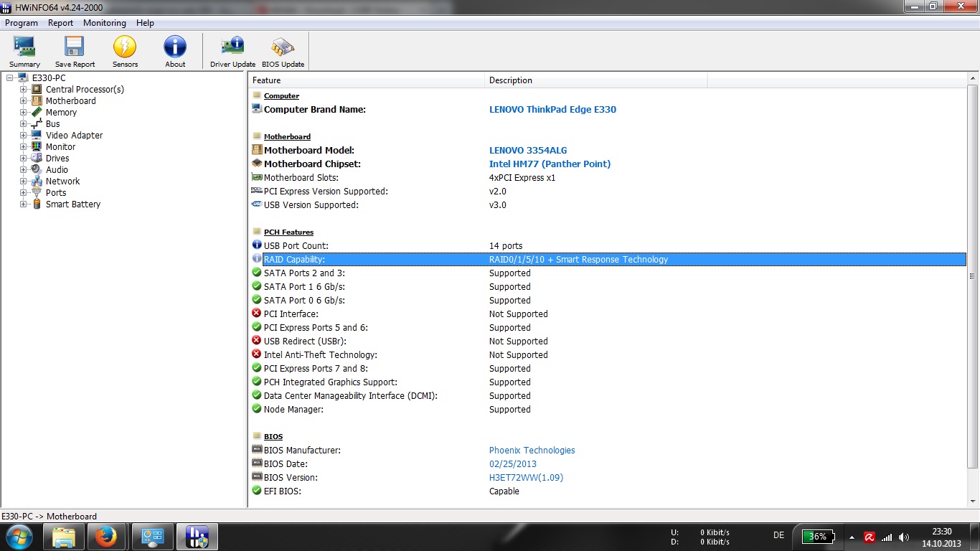Select the Audio tree node icon
The width and height of the screenshot is (980, 551).
tap(37, 169)
